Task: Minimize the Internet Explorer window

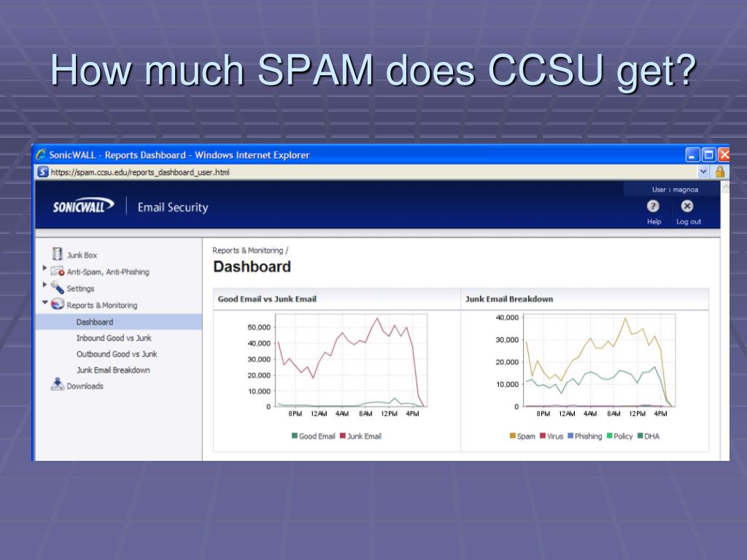Action: pyautogui.click(x=692, y=155)
